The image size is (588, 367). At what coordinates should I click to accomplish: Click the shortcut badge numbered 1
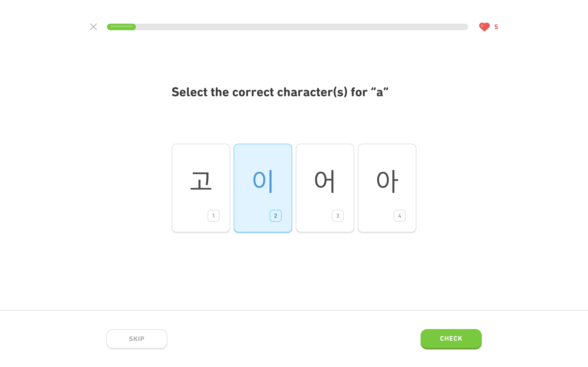coord(213,216)
